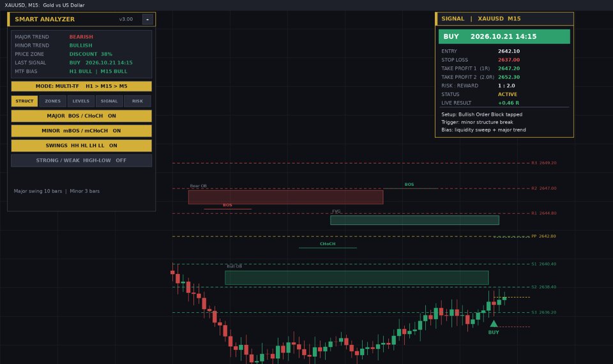Click the STATUS value ACTIVE
Viewport: 613px width, 364px height.
tap(508, 95)
